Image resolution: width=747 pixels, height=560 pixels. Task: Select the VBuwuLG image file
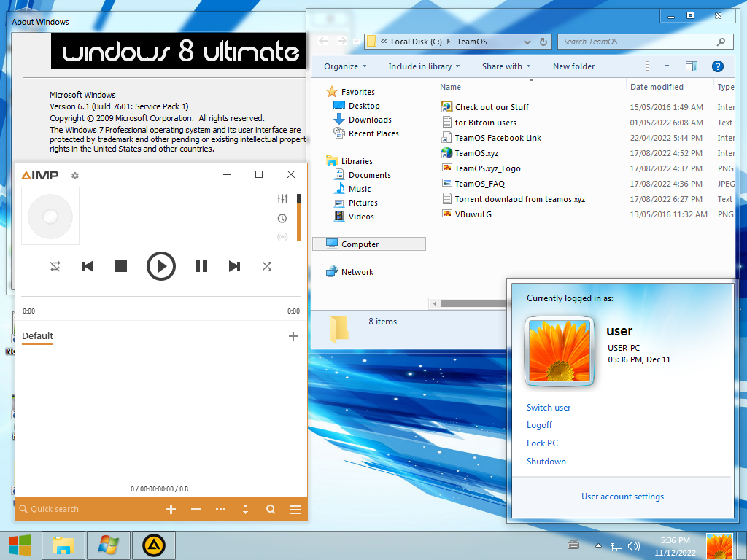(473, 214)
